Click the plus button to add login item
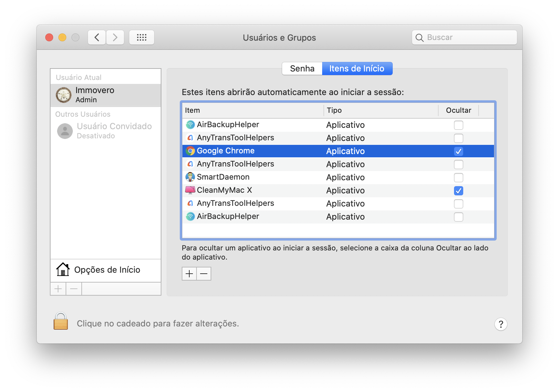 [x=189, y=274]
